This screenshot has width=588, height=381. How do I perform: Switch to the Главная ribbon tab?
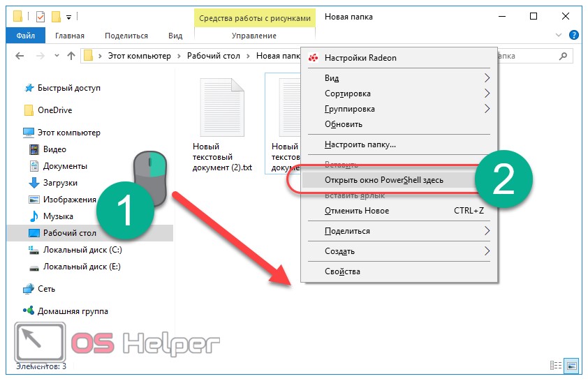(x=70, y=36)
